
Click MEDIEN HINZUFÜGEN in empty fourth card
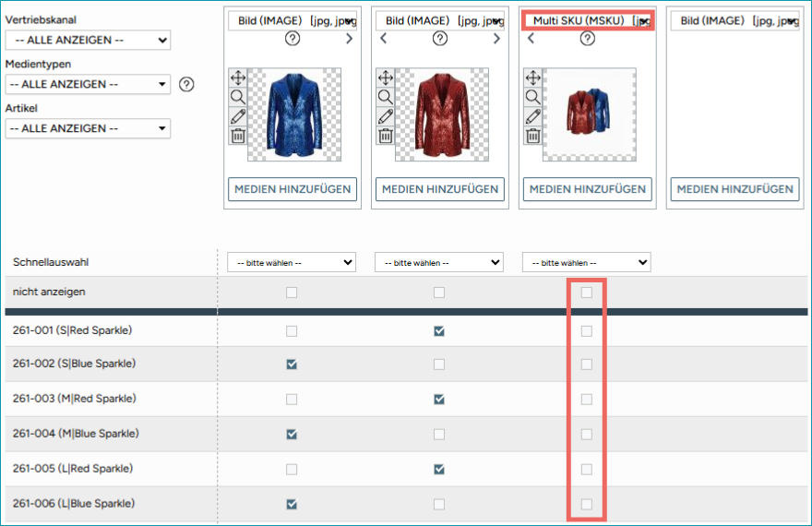coord(734,189)
